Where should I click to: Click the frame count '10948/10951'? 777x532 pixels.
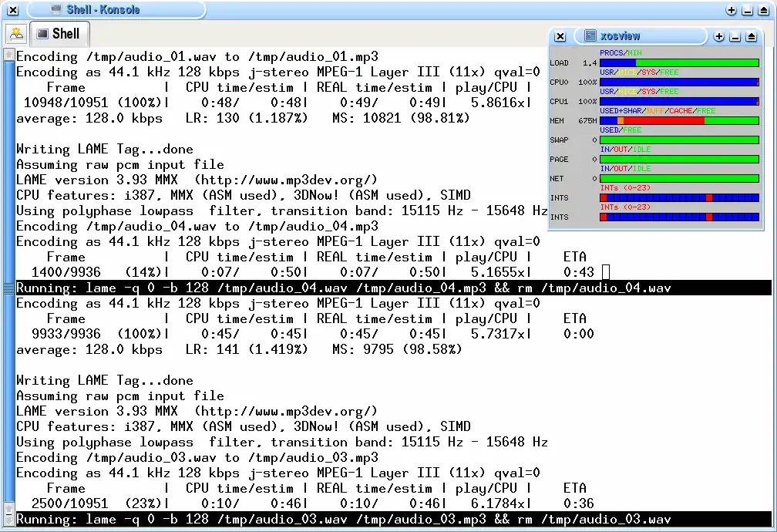(x=66, y=103)
